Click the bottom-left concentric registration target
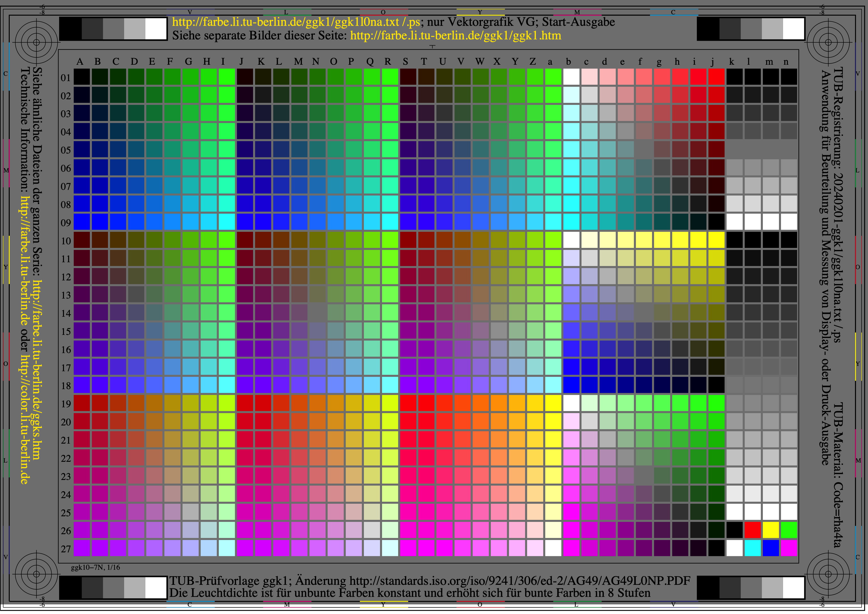Viewport: 868px width, 614px height. 36,574
